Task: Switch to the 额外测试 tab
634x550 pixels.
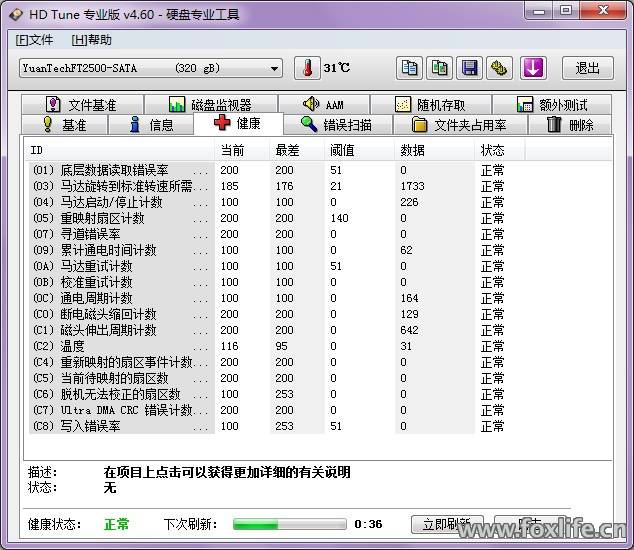Action: point(552,105)
